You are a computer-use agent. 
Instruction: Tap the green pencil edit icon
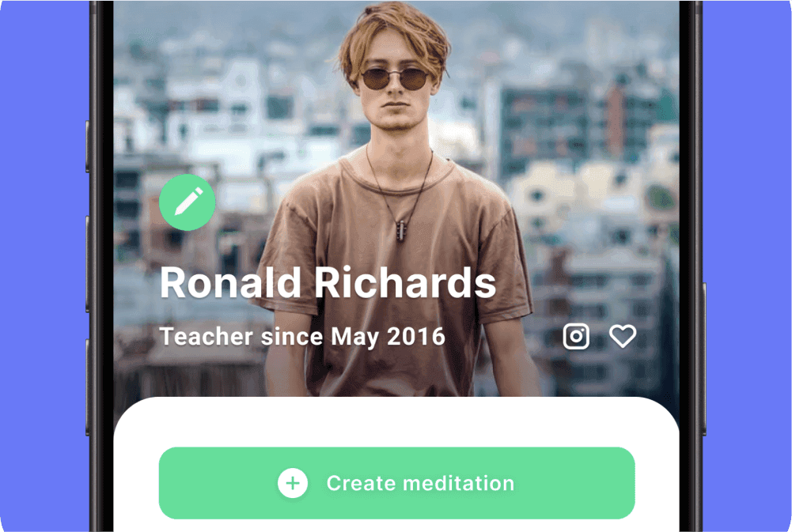point(188,202)
